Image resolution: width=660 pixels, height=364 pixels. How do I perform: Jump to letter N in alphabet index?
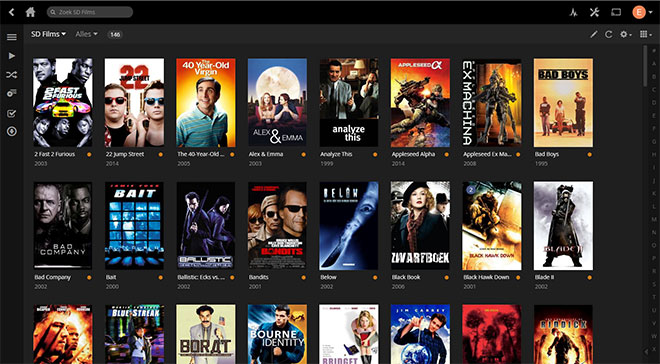[x=654, y=233]
